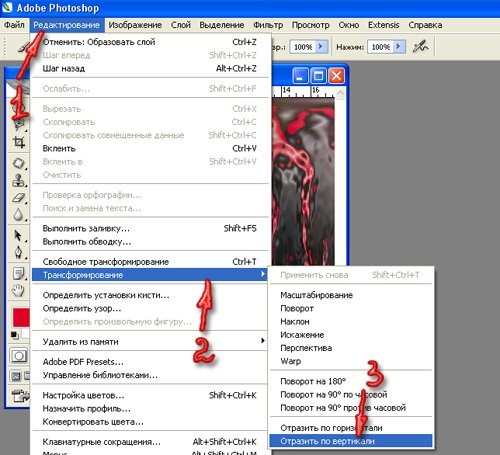
Task: Click the Нажим 100% input field
Action: click(x=381, y=47)
